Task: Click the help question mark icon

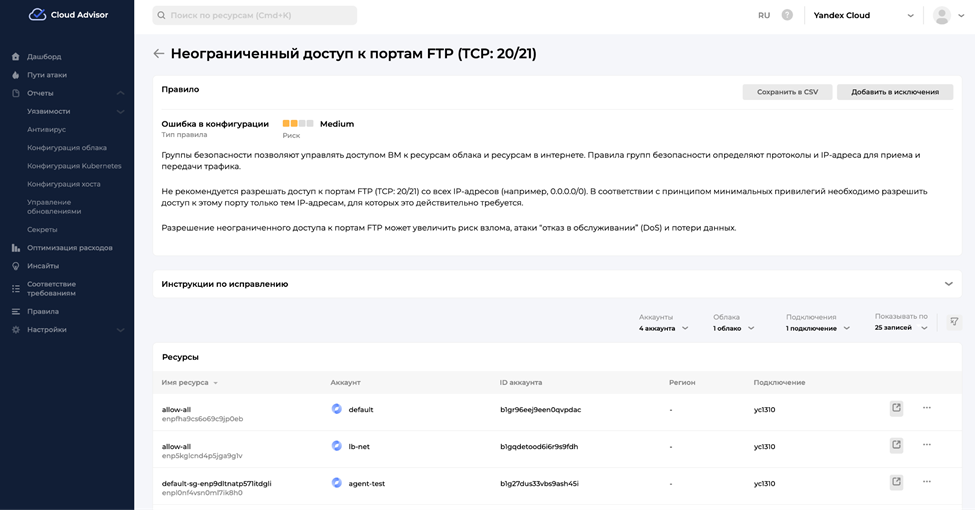Action: (787, 15)
